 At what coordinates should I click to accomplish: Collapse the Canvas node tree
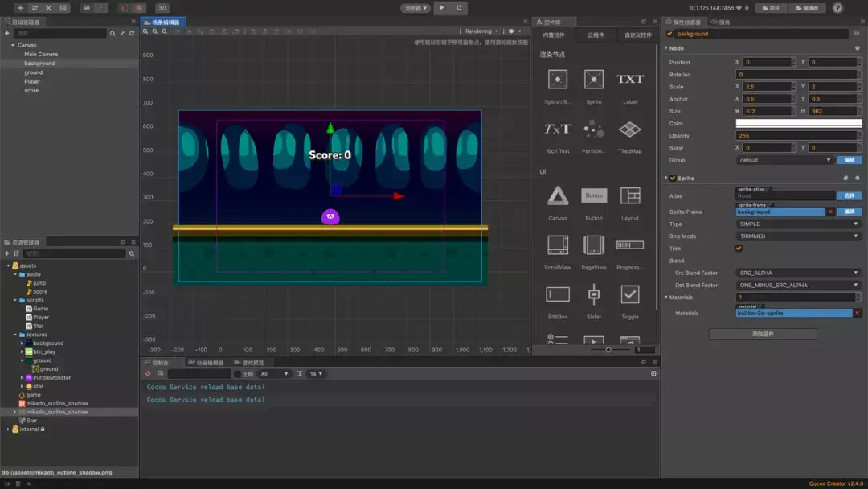pos(13,45)
